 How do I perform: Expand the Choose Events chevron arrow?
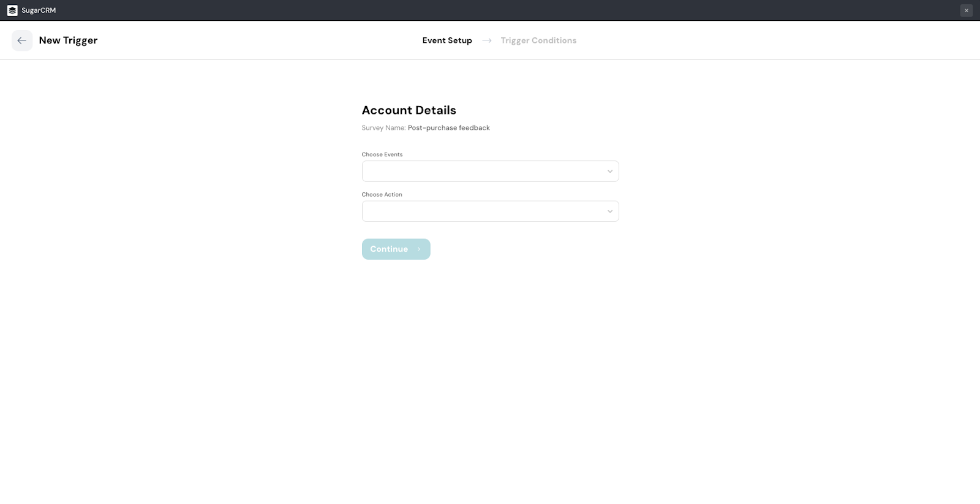point(609,171)
